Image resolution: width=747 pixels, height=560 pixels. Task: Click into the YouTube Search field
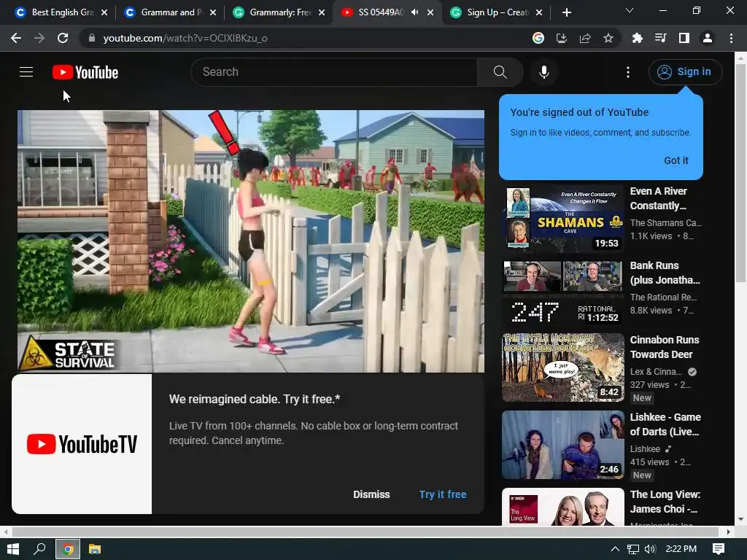coord(334,72)
